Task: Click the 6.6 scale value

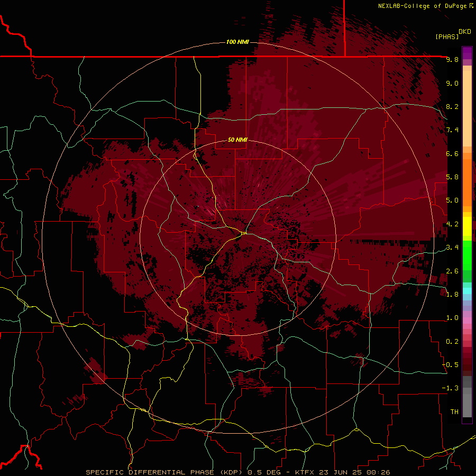Action: point(452,153)
